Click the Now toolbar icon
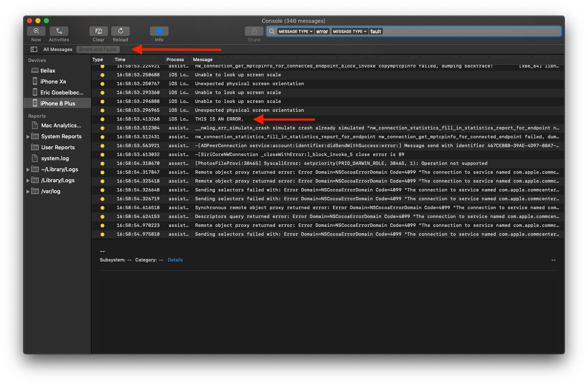This screenshot has width=588, height=385. click(36, 31)
